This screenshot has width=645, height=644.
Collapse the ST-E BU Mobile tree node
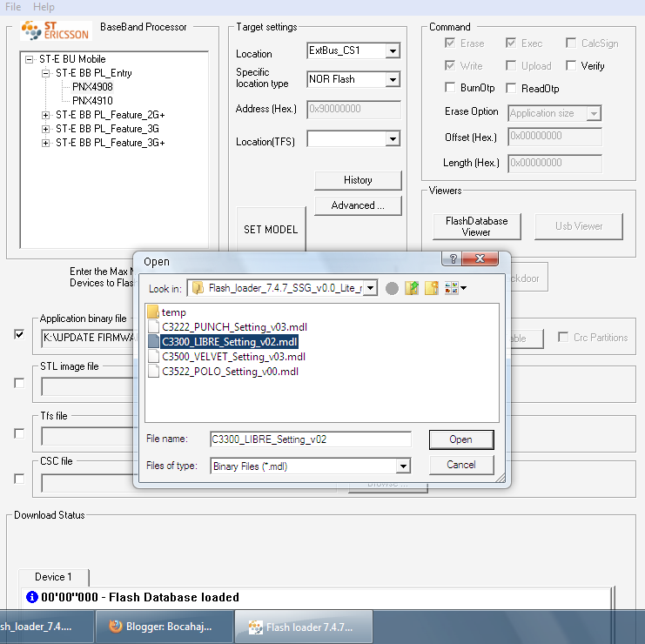(30, 59)
